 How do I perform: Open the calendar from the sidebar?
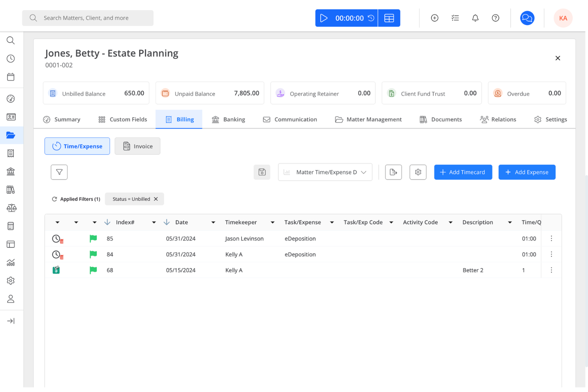coord(11,77)
